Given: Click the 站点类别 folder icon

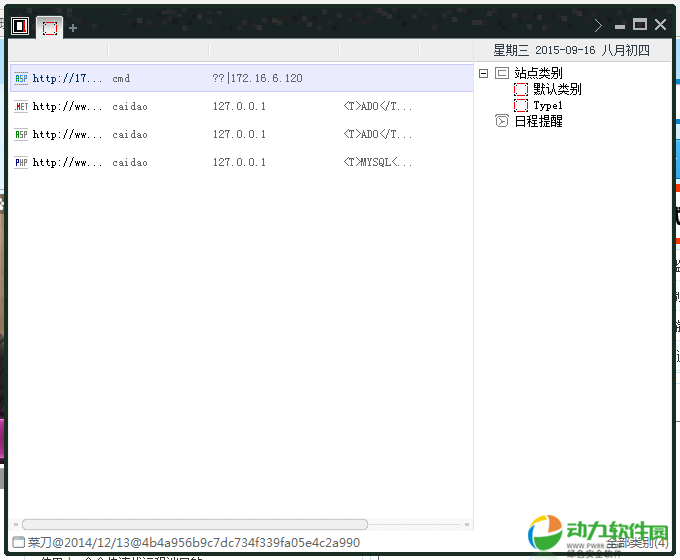Looking at the screenshot, I should (x=502, y=73).
